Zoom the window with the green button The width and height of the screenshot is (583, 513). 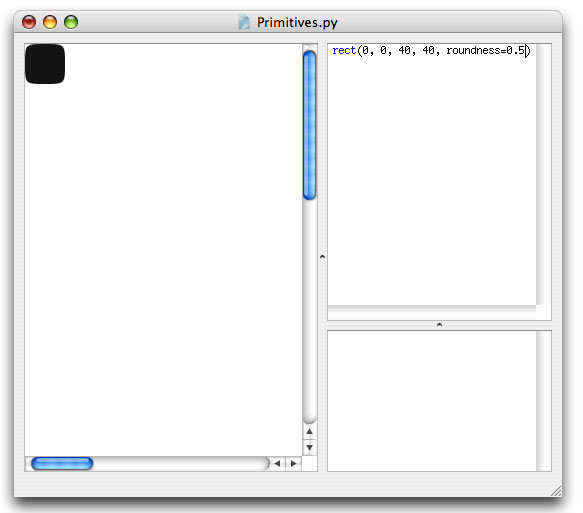pyautogui.click(x=71, y=22)
